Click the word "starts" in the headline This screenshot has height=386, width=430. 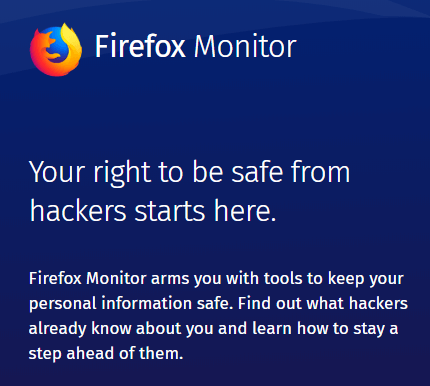[x=170, y=211]
